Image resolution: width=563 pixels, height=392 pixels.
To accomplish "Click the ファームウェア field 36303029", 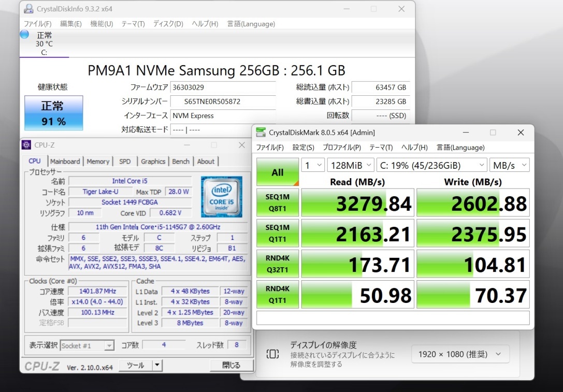I will (x=223, y=87).
